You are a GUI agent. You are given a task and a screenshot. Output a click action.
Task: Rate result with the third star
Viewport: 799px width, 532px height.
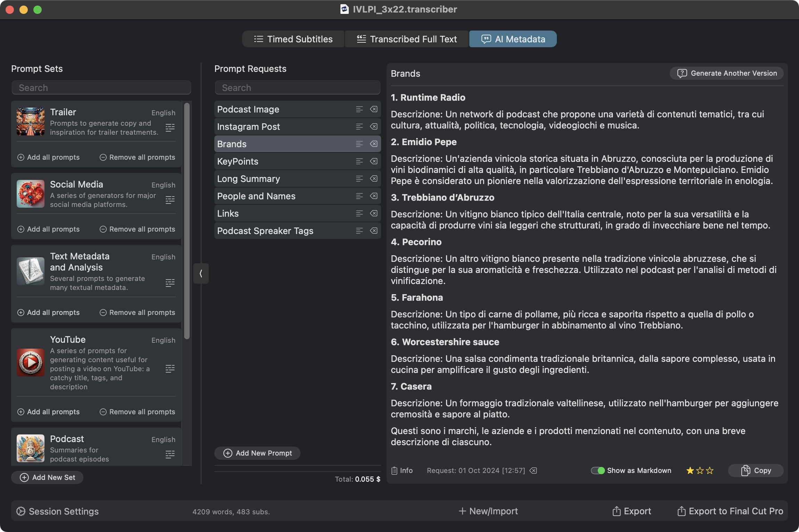(710, 471)
